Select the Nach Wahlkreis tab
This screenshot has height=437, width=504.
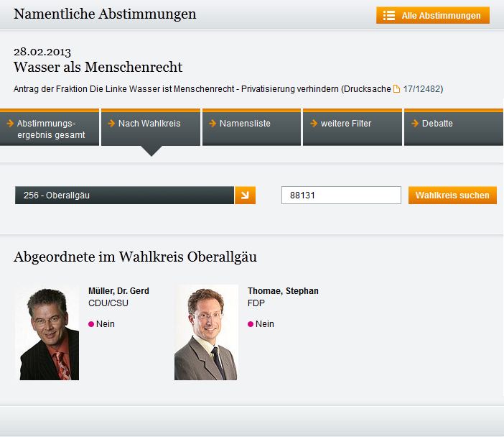point(150,124)
